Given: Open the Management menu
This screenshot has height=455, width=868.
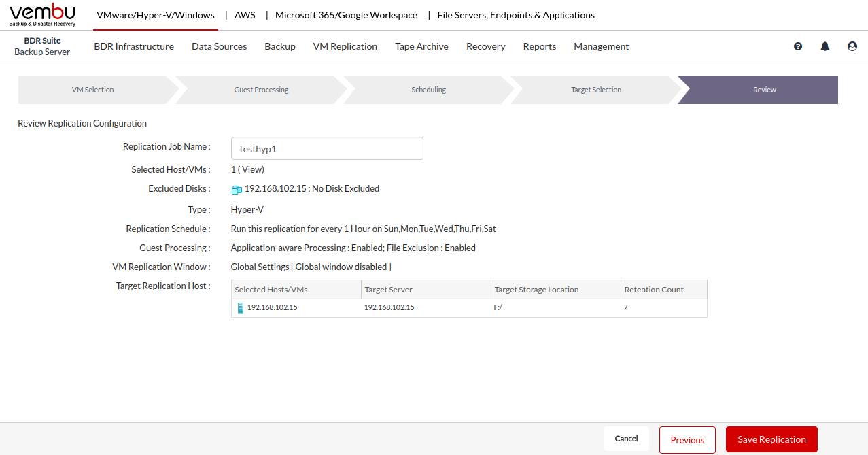Looking at the screenshot, I should tap(601, 46).
